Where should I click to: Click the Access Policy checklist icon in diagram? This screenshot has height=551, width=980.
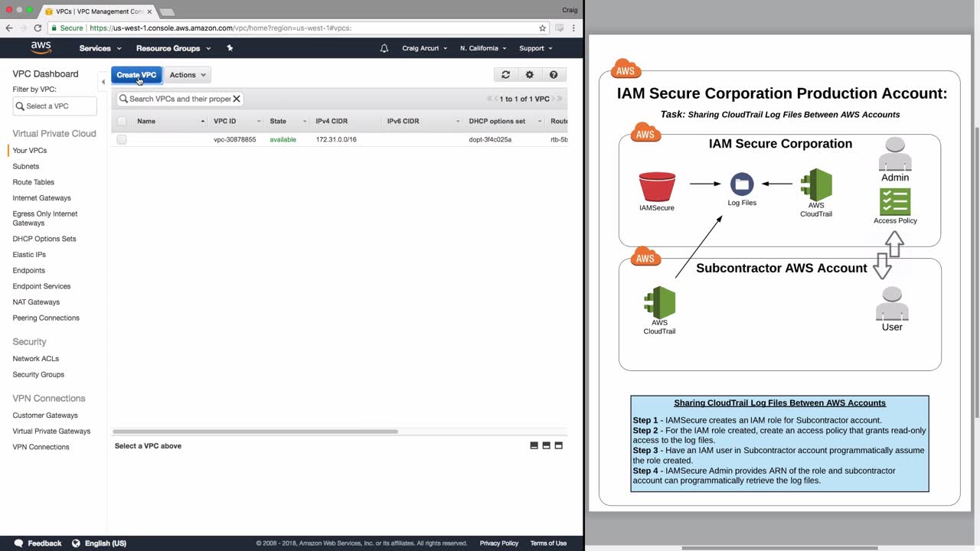click(x=895, y=202)
